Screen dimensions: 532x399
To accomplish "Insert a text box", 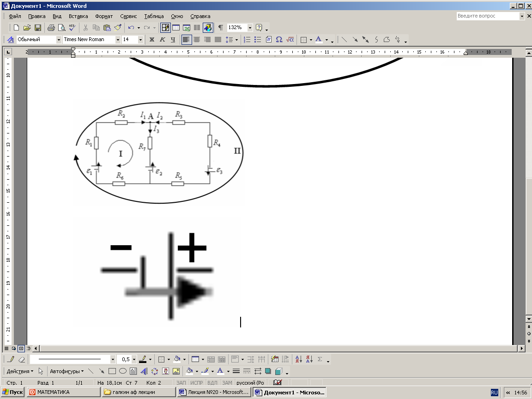I will [x=133, y=371].
